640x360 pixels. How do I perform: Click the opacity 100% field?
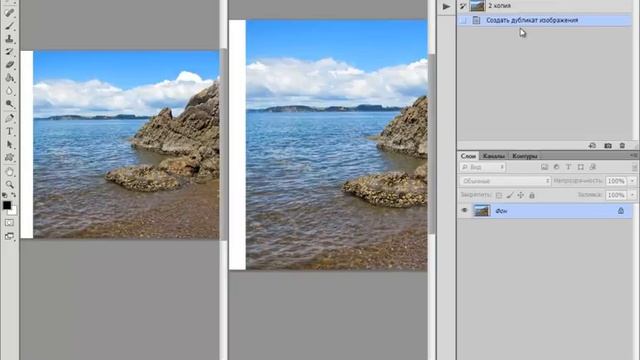616,181
